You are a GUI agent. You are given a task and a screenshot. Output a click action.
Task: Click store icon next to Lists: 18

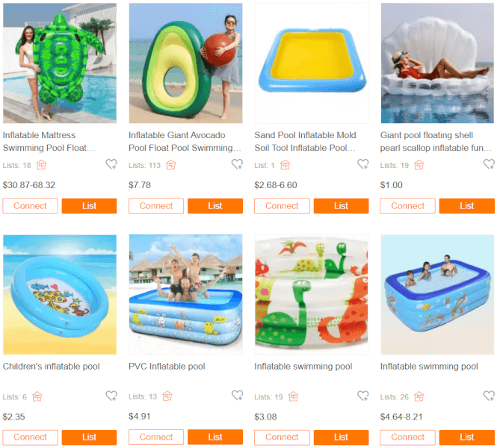point(42,165)
